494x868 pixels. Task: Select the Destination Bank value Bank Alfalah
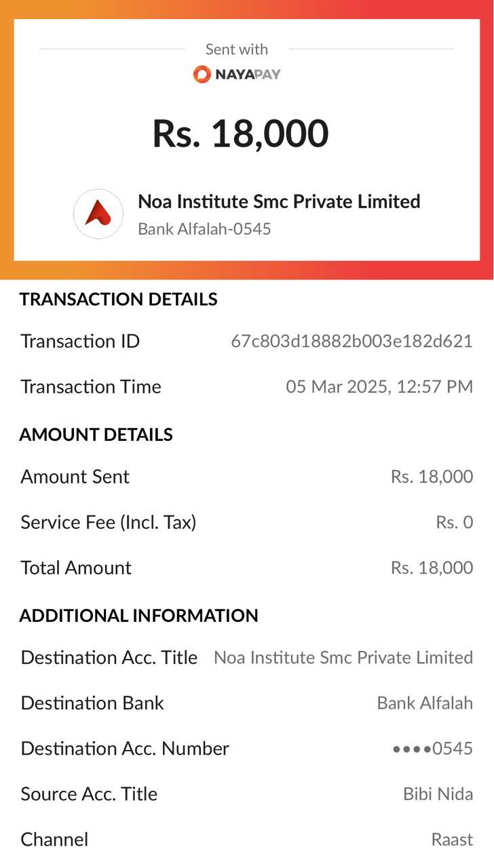425,703
